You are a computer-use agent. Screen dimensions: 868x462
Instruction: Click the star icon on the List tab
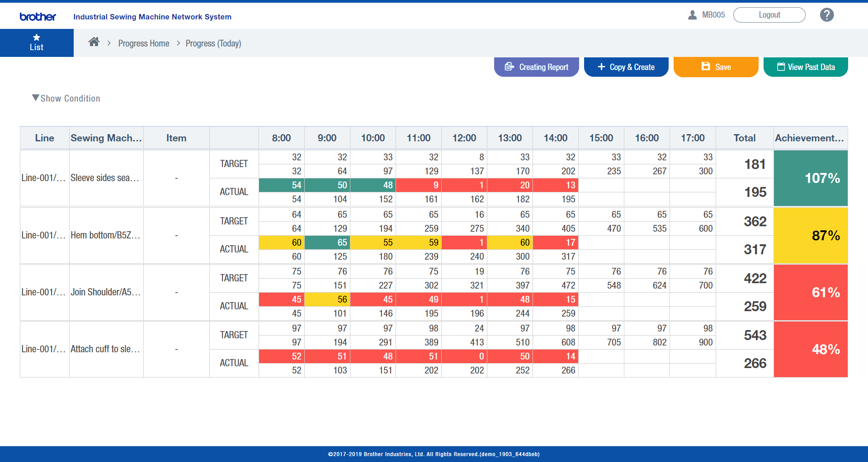point(37,38)
